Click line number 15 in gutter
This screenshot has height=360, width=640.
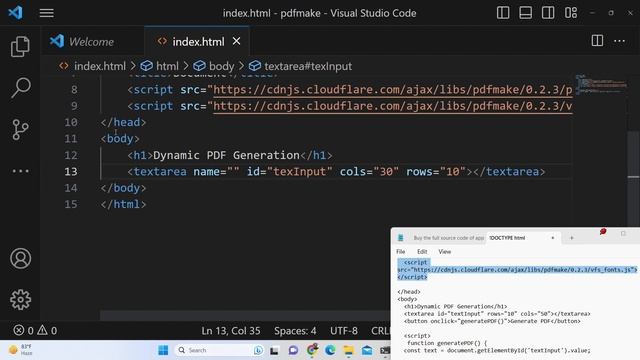(71, 204)
